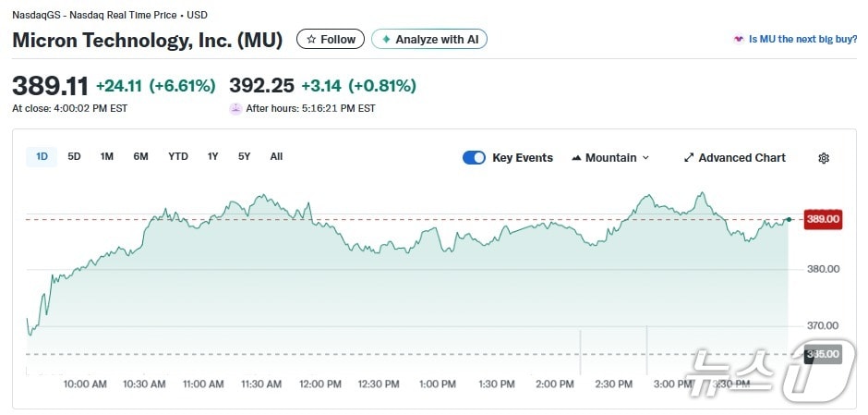Click the star icon in the Follow button
The width and height of the screenshot is (868, 415).
pos(311,40)
